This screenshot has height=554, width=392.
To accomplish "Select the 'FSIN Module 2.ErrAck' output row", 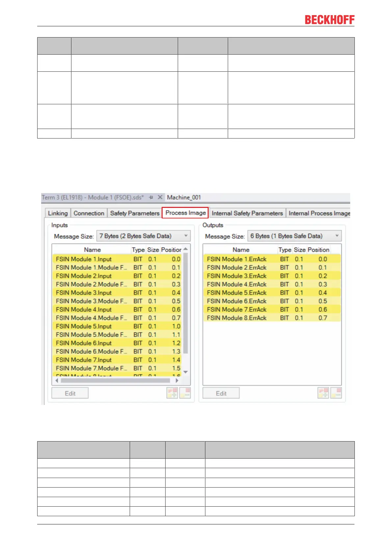I will [x=272, y=267].
